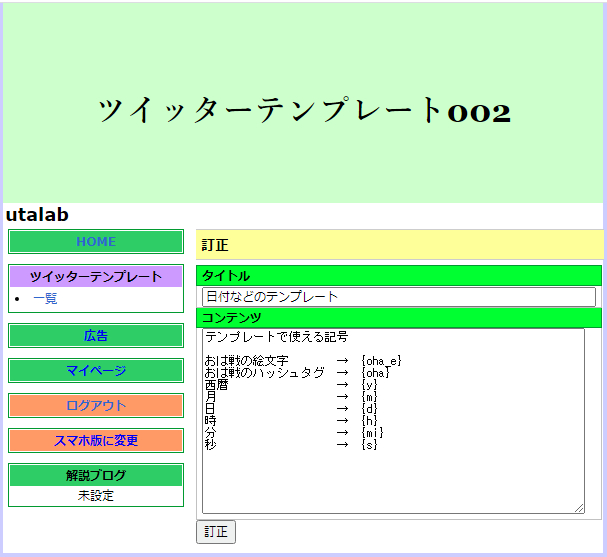Click the 広告 sidebar link

96,336
